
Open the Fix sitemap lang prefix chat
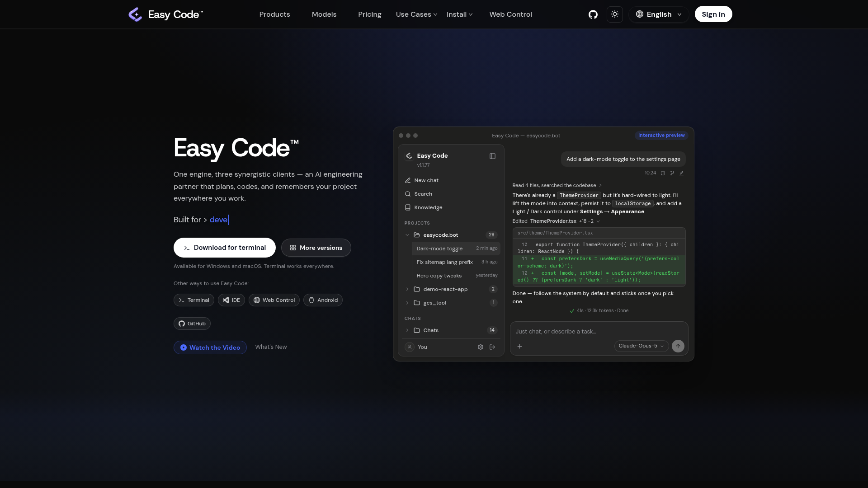point(456,262)
